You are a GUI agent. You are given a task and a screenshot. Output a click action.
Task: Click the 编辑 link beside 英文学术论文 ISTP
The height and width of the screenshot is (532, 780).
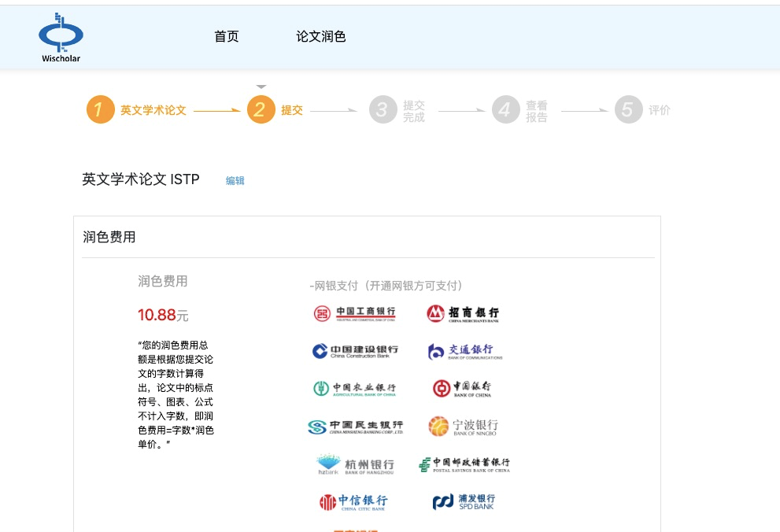pyautogui.click(x=235, y=180)
